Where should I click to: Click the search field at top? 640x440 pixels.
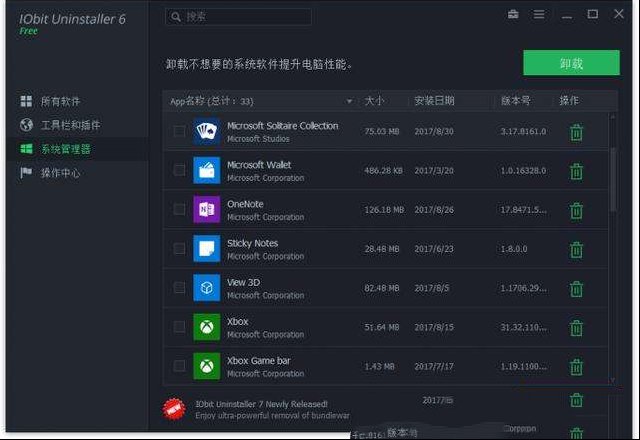[x=238, y=17]
